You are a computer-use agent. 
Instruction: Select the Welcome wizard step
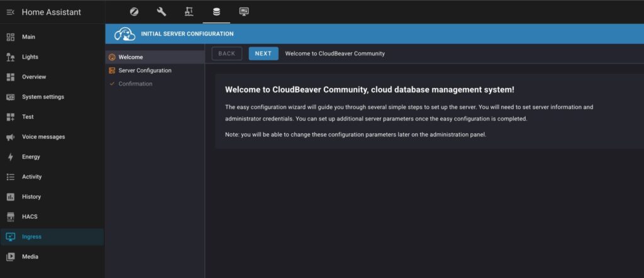(131, 57)
